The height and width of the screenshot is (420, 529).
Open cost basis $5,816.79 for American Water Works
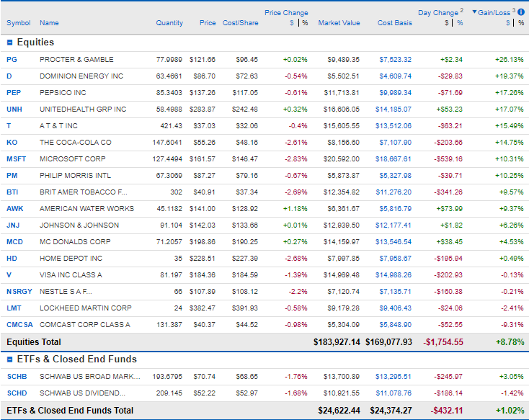tap(396, 208)
